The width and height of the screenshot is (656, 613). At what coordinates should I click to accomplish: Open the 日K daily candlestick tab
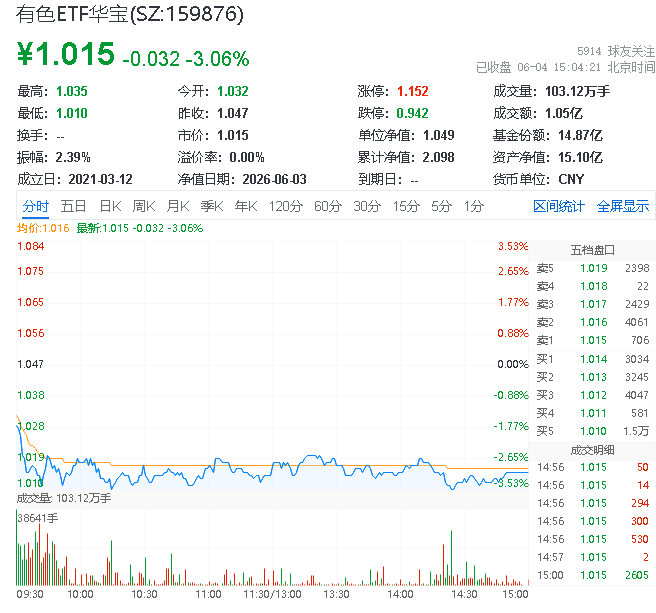[110, 206]
